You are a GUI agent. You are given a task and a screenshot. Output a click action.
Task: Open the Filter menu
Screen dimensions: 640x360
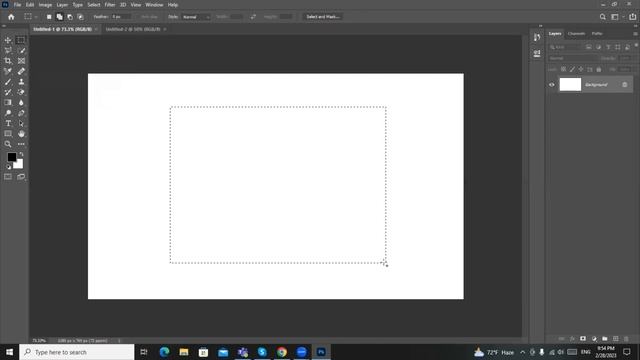click(x=110, y=5)
